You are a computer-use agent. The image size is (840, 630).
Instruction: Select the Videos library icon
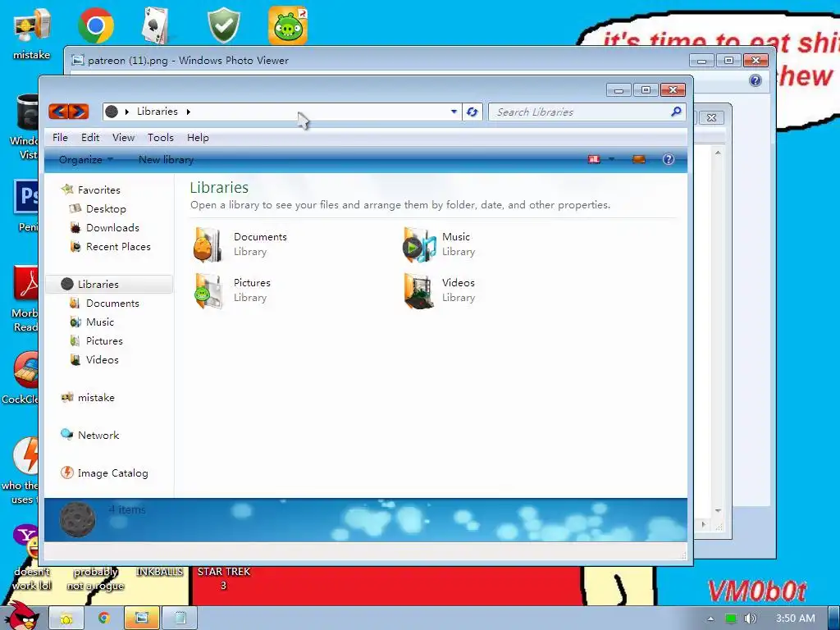tap(419, 291)
